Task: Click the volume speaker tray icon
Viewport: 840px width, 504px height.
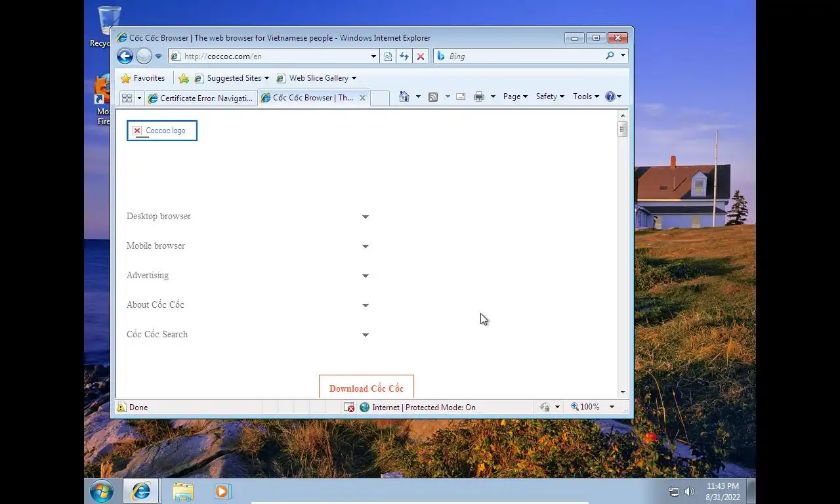Action: [689, 492]
